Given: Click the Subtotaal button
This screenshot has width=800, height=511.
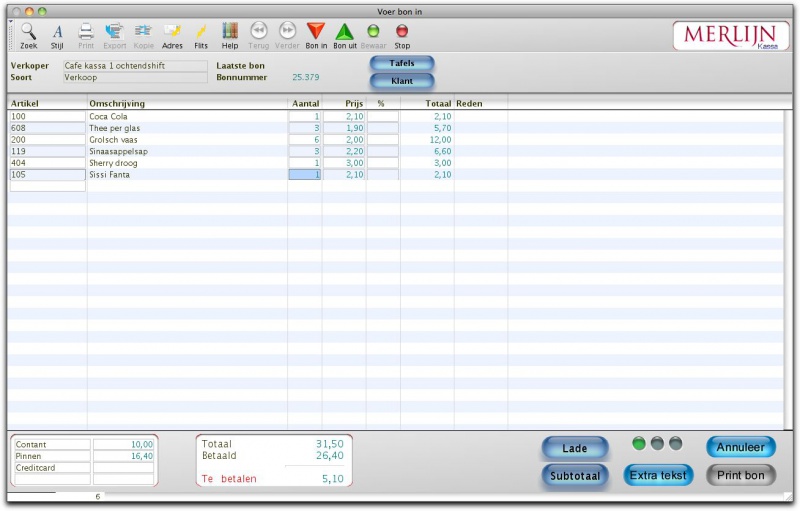Looking at the screenshot, I should (575, 476).
